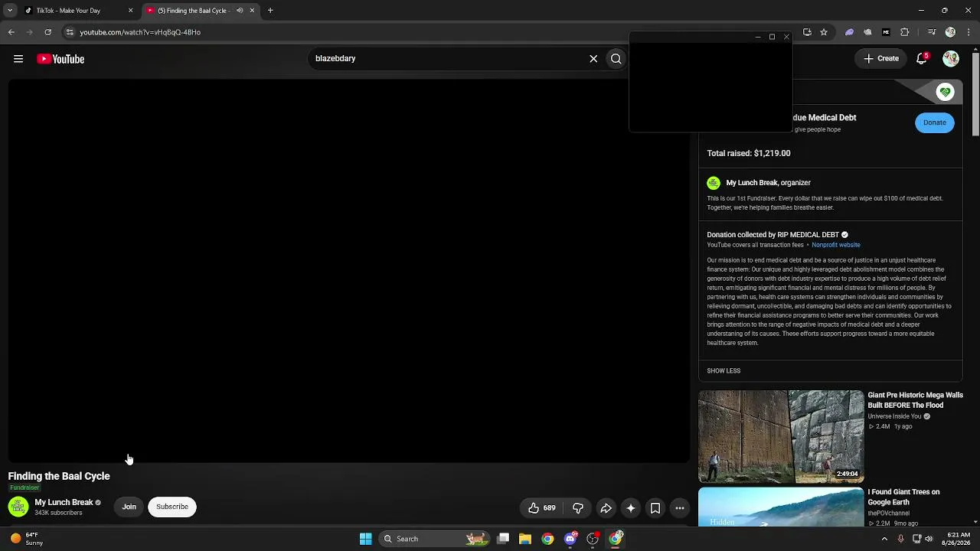This screenshot has height=551, width=980.
Task: Open the YouTube account avatar menu
Action: (951, 59)
